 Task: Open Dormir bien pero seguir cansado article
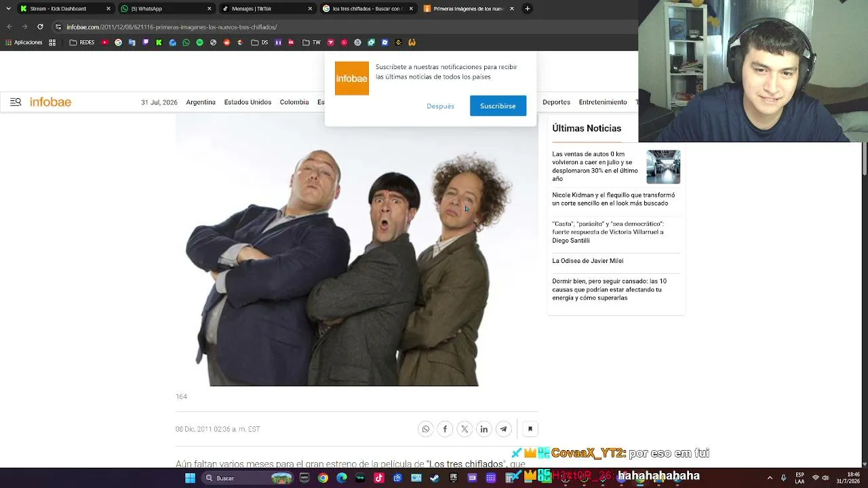[x=609, y=289]
